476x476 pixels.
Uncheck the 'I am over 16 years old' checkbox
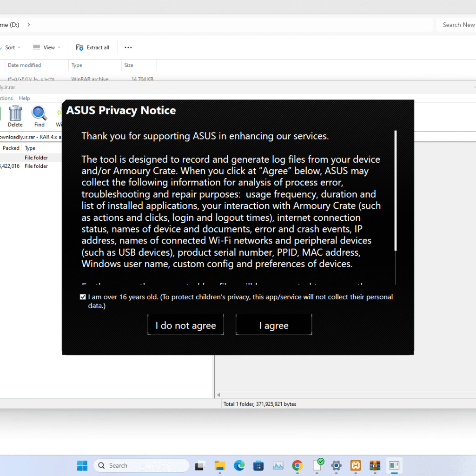coord(83,297)
